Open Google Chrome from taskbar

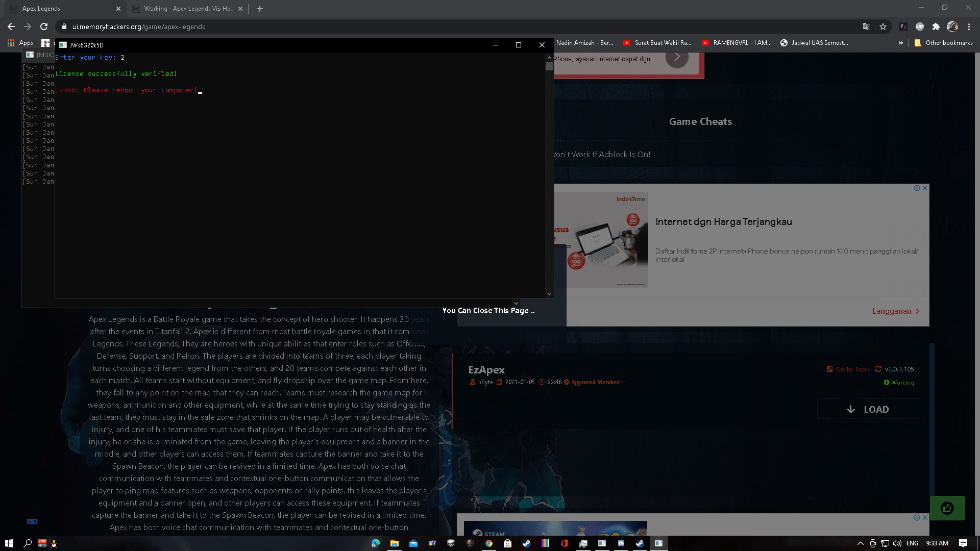click(489, 543)
